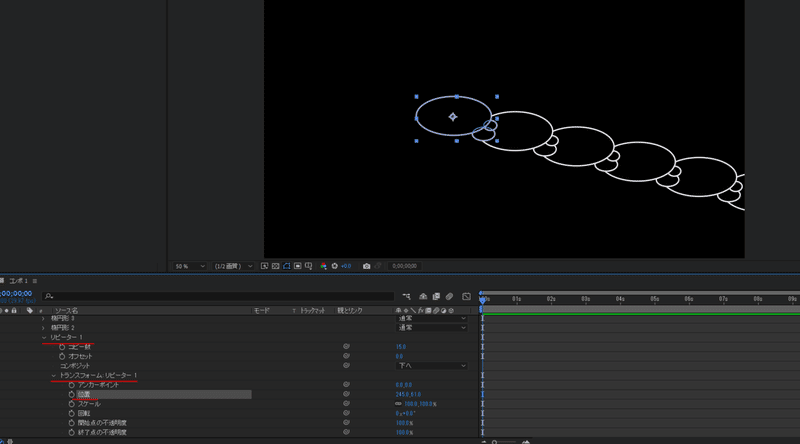This screenshot has height=444, width=800.
Task: Click the 親とリンク column header
Action: click(349, 310)
